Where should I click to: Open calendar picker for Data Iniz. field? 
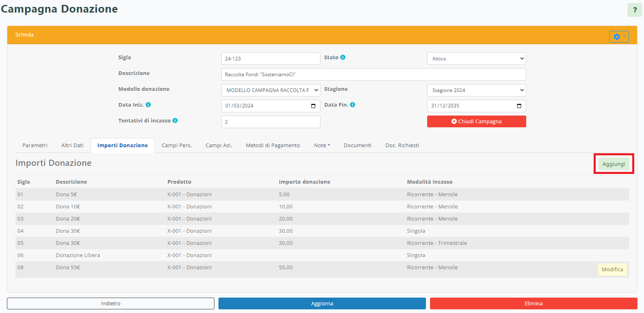click(x=313, y=106)
